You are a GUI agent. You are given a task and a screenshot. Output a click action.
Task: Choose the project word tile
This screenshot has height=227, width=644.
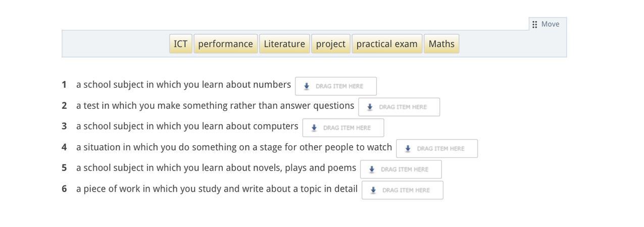point(330,44)
